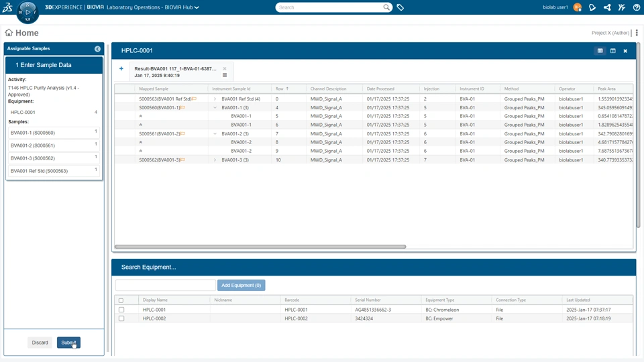Focus the top Search field
Image resolution: width=644 pixels, height=362 pixels.
[329, 7]
